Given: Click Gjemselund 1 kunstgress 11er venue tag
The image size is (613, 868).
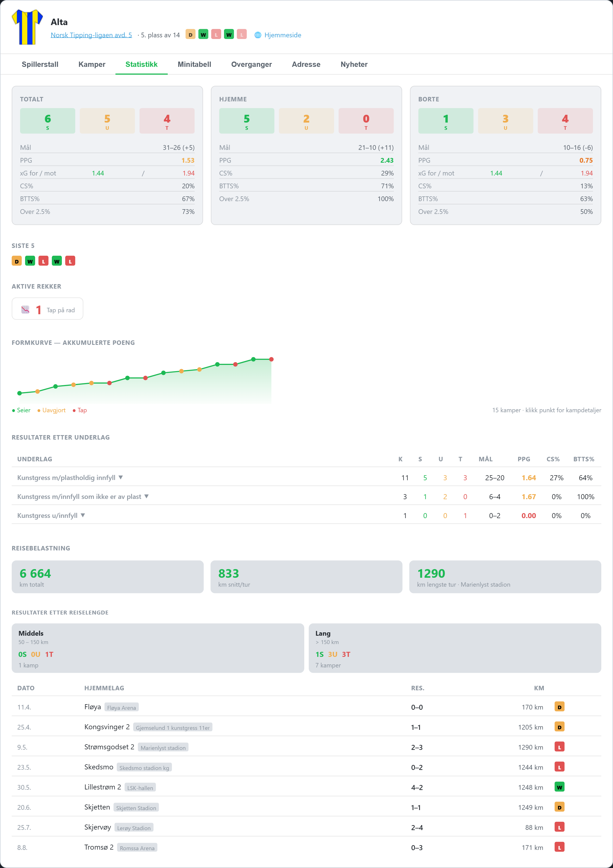Looking at the screenshot, I should [172, 727].
